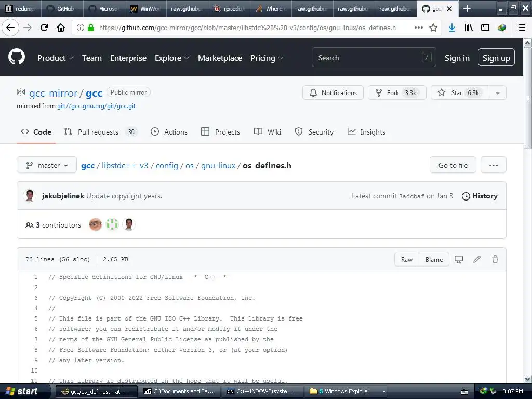The width and height of the screenshot is (532, 399).
Task: Select the Code tab
Action: point(36,132)
